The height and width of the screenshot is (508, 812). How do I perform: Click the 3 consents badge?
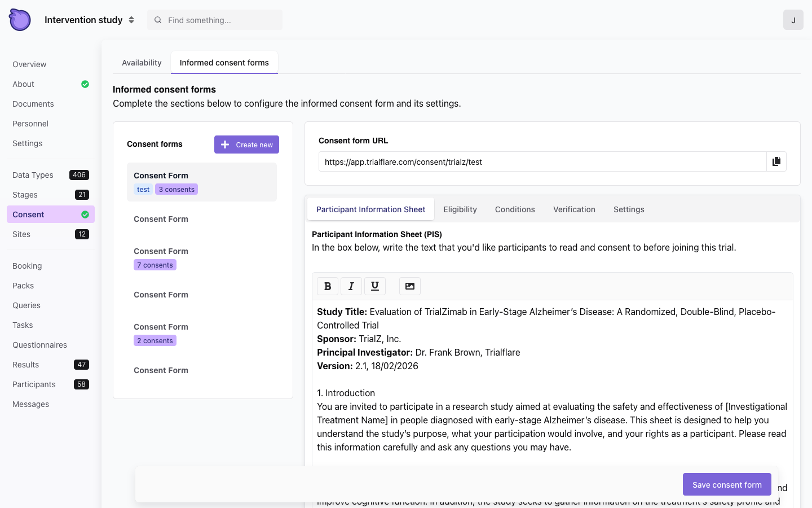coord(176,190)
